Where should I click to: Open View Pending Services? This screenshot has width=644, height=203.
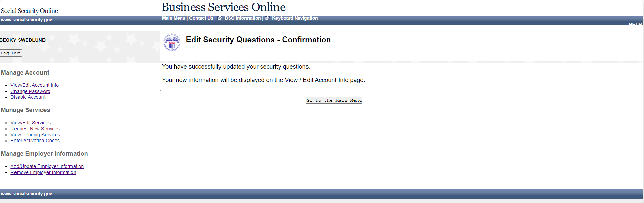[x=35, y=135]
